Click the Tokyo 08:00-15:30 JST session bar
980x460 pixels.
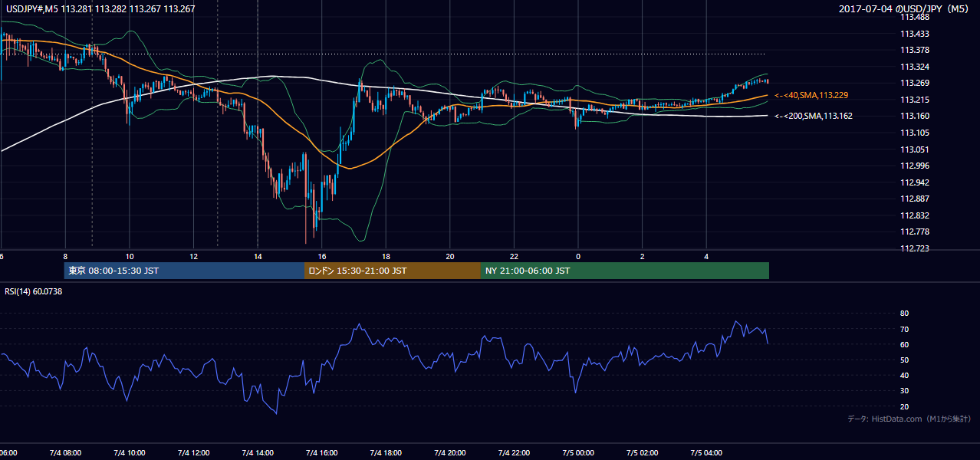coord(184,271)
